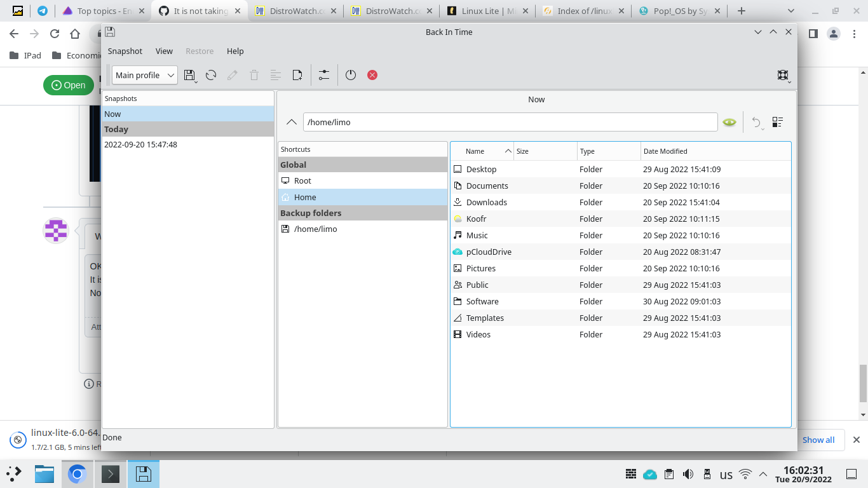Open the Restore menu

click(x=200, y=51)
